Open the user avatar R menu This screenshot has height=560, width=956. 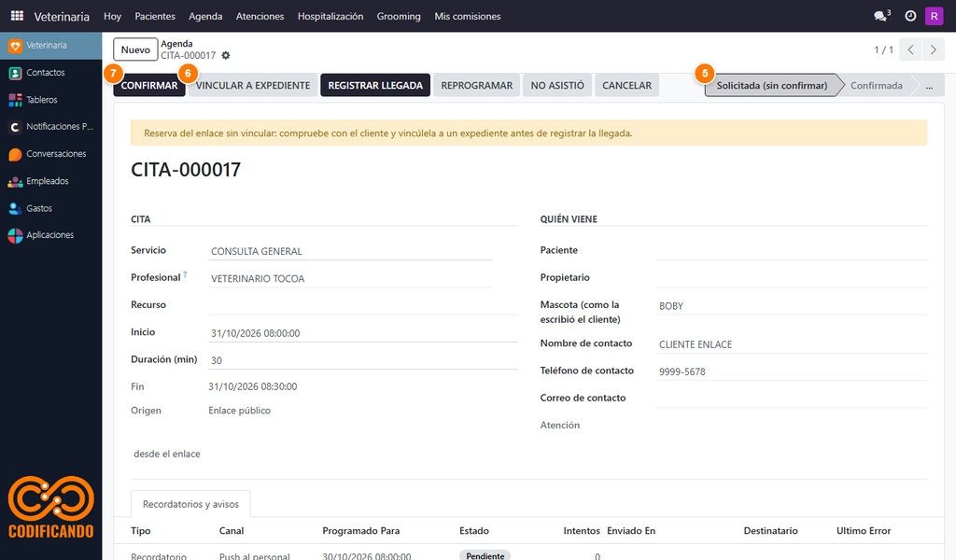[x=934, y=16]
